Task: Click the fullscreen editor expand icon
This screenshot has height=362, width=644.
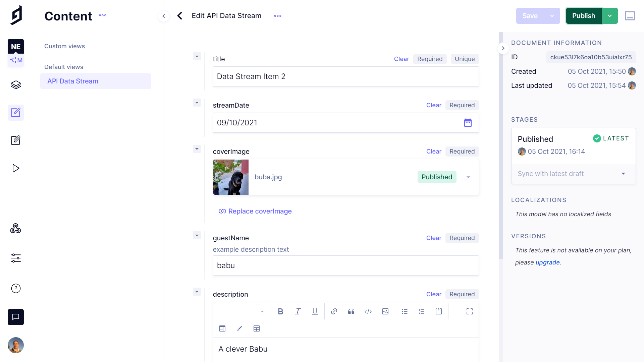Action: (470, 311)
